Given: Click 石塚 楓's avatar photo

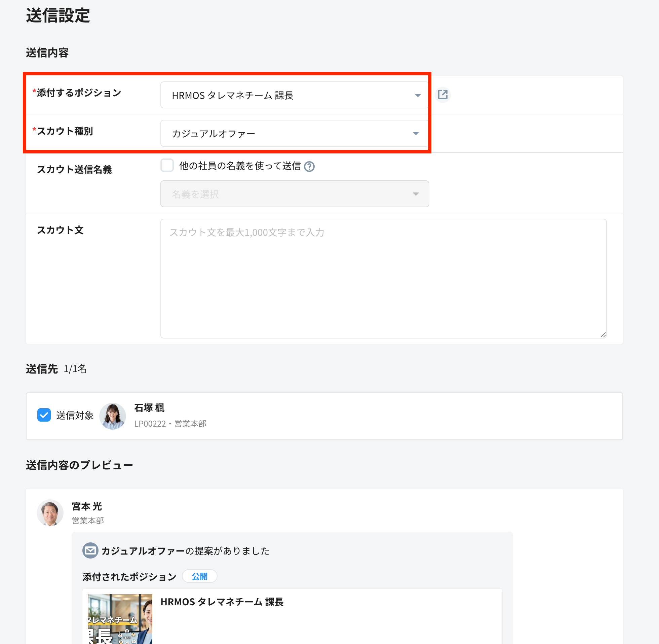Looking at the screenshot, I should (x=113, y=416).
